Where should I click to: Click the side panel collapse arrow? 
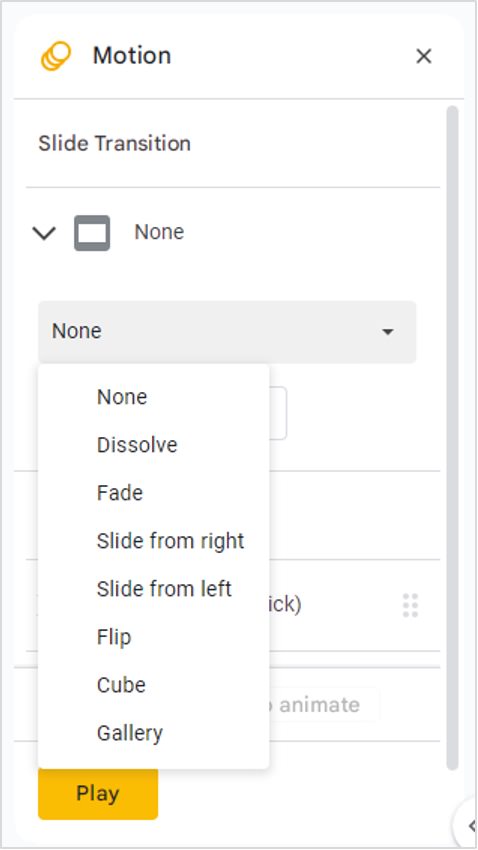pyautogui.click(x=470, y=825)
